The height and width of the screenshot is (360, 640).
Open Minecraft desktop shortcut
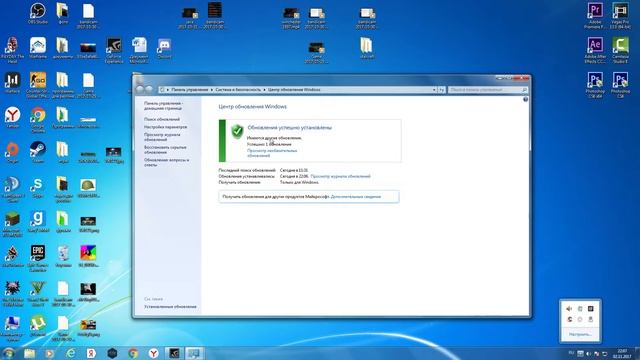[x=12, y=224]
